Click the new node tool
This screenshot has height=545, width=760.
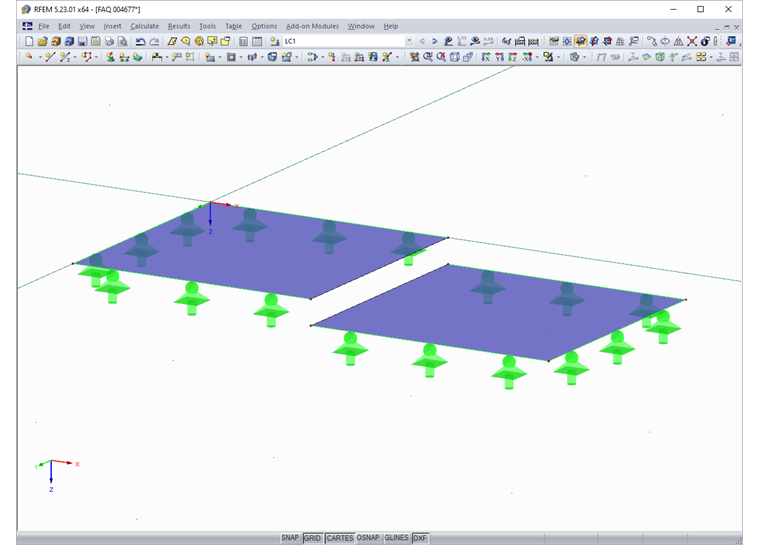pyautogui.click(x=29, y=57)
